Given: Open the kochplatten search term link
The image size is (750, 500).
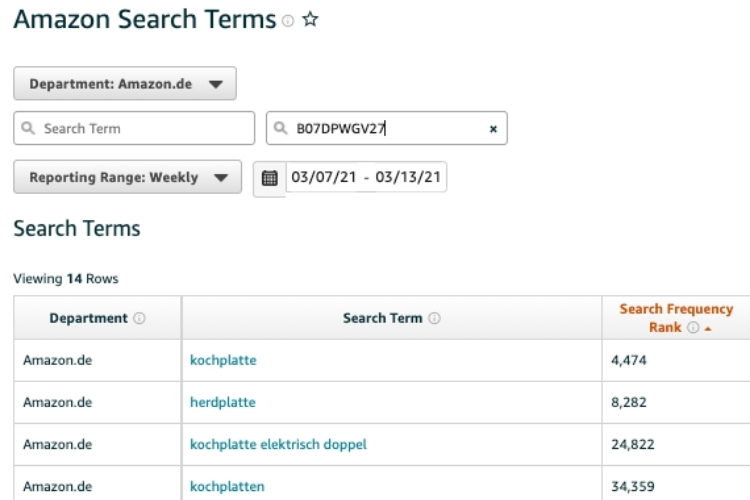Looking at the screenshot, I should [227, 487].
